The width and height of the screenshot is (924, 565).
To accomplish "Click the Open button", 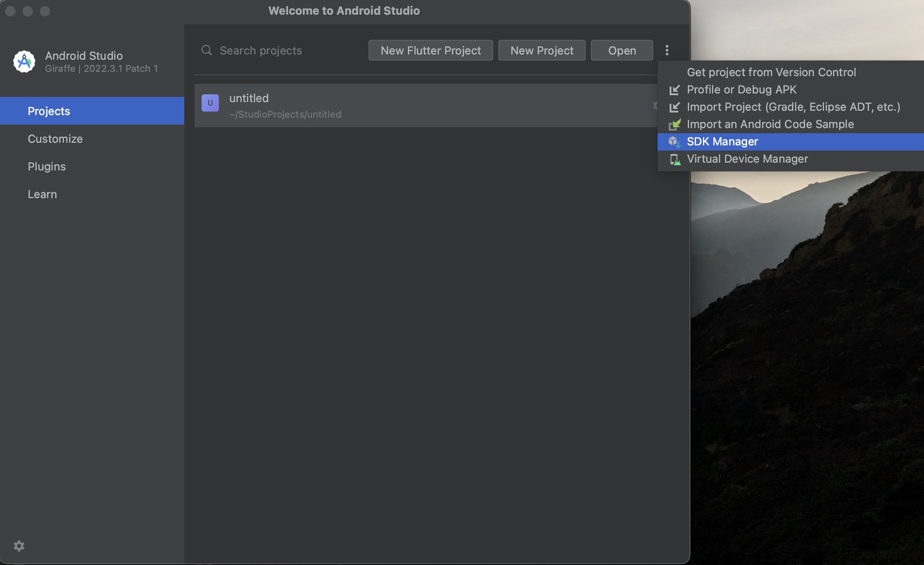I will pos(622,50).
